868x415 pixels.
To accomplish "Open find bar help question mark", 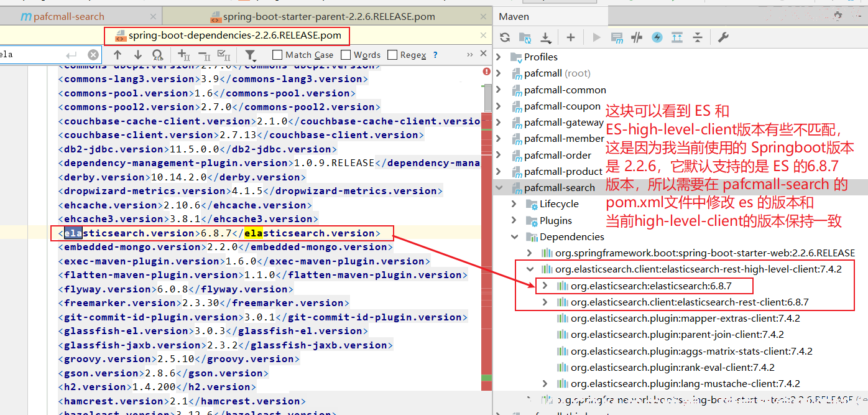I will click(435, 55).
